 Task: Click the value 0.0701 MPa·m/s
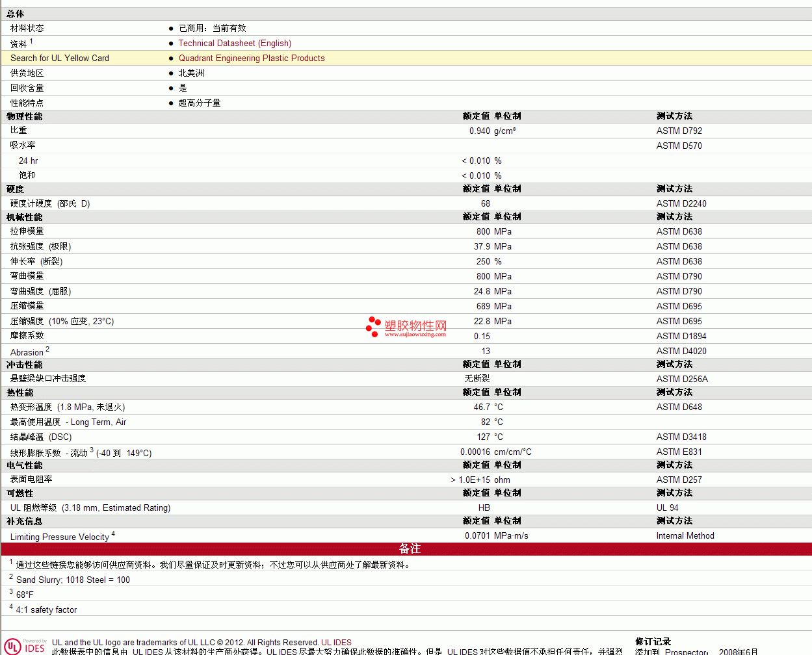497,535
